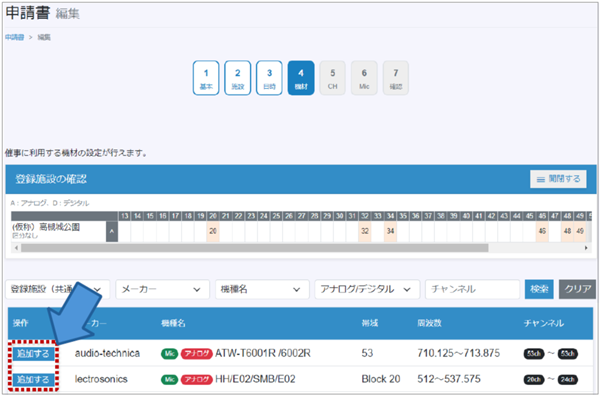Open the メーカー dropdown
The image size is (600, 396).
[163, 289]
